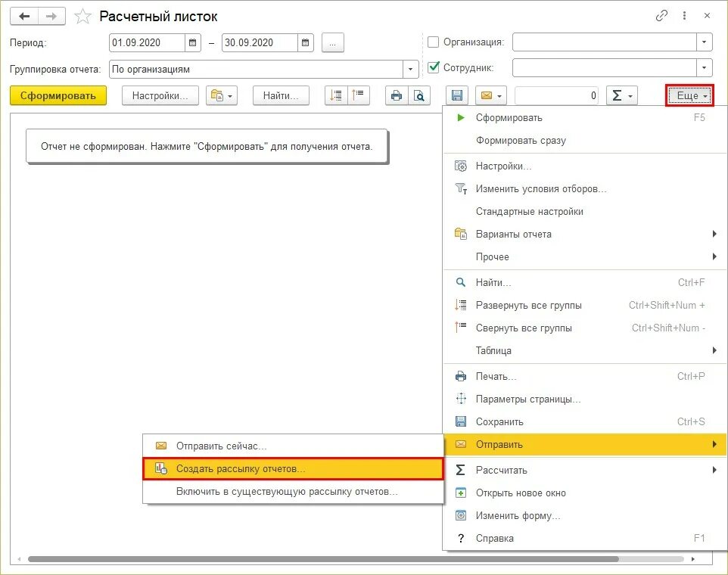The height and width of the screenshot is (575, 728).
Task: Click the right scroll arrow of scrollbar
Action: [x=692, y=559]
